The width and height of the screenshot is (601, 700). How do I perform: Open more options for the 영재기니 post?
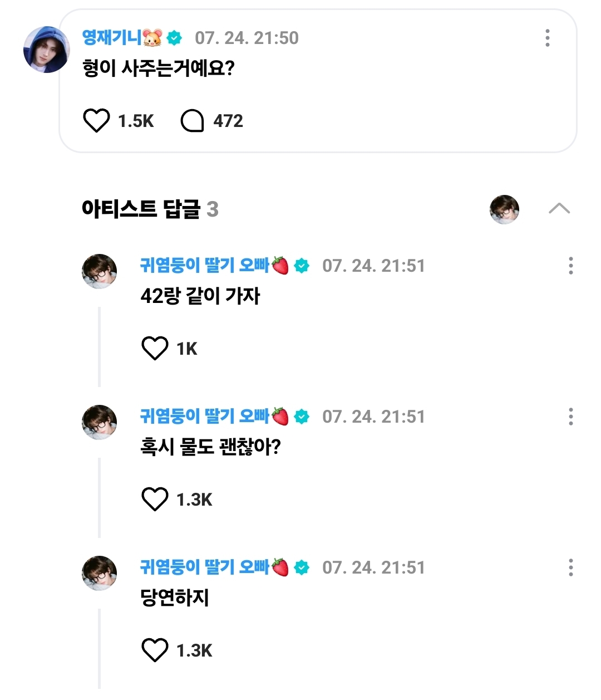pos(548,38)
